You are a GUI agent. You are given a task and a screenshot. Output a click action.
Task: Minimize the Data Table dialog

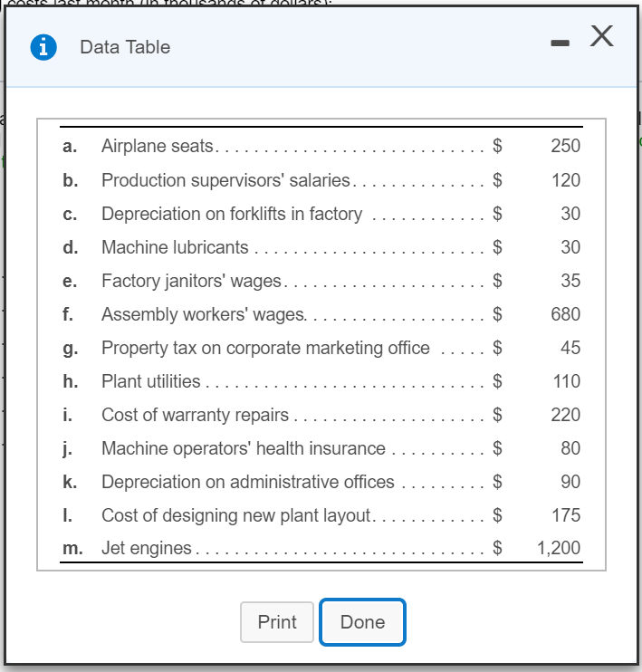click(561, 43)
